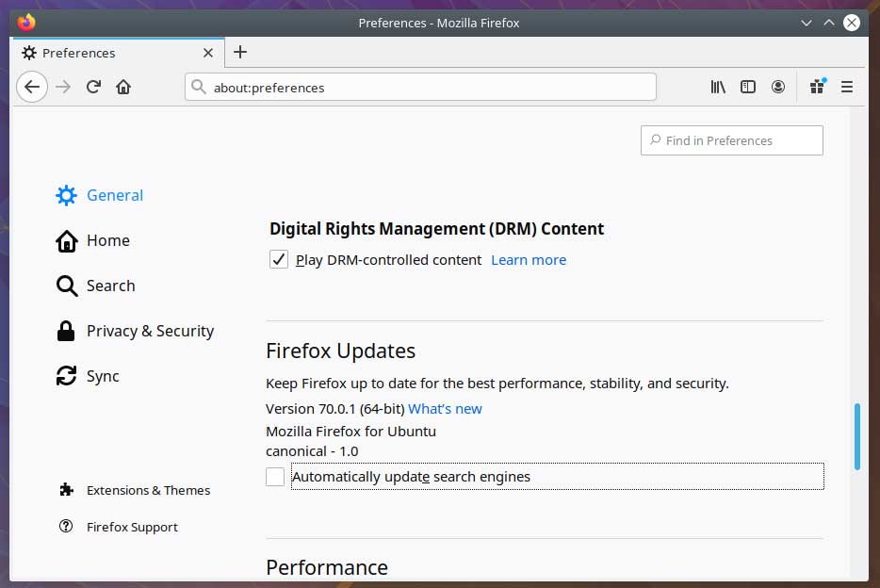Click the Performance heading
This screenshot has height=588, width=880.
pyautogui.click(x=327, y=567)
